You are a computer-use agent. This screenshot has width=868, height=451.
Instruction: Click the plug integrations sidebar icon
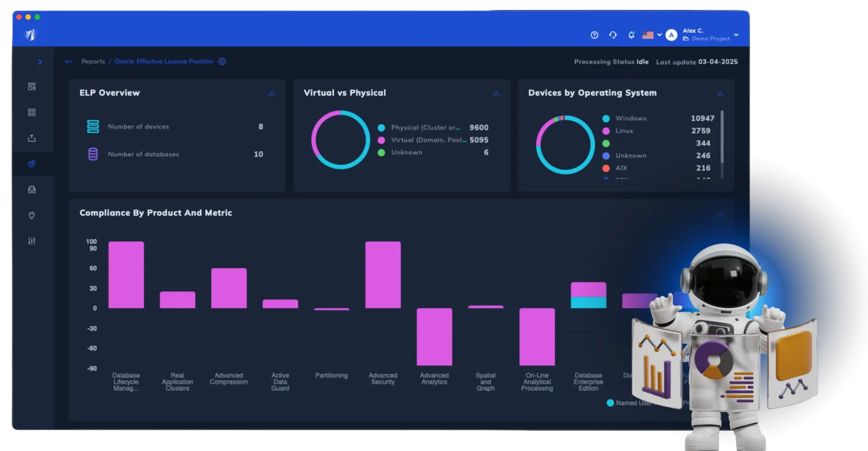tap(32, 215)
